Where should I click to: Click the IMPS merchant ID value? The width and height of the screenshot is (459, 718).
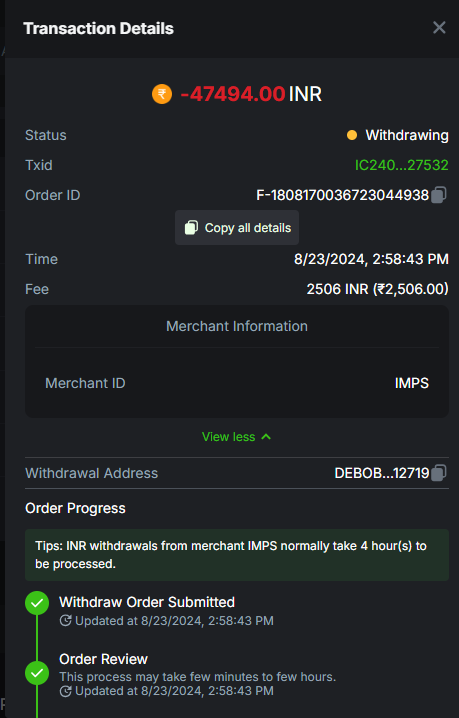(411, 383)
